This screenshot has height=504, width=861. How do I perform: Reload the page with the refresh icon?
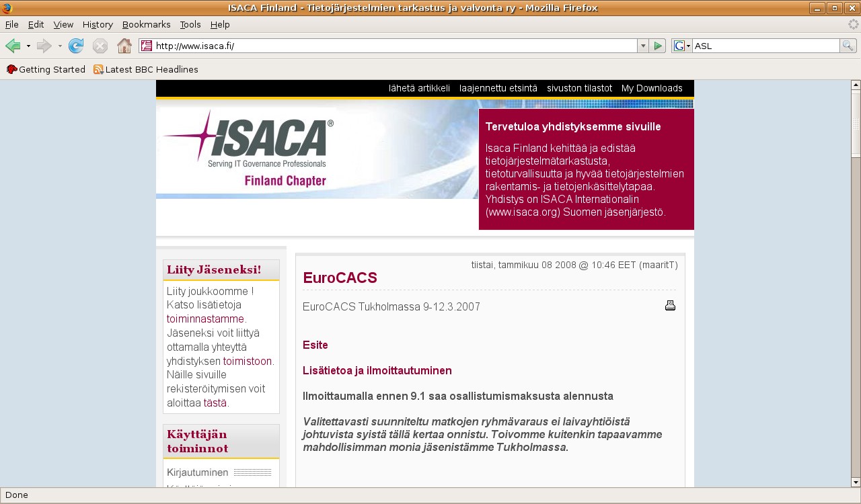tap(76, 46)
